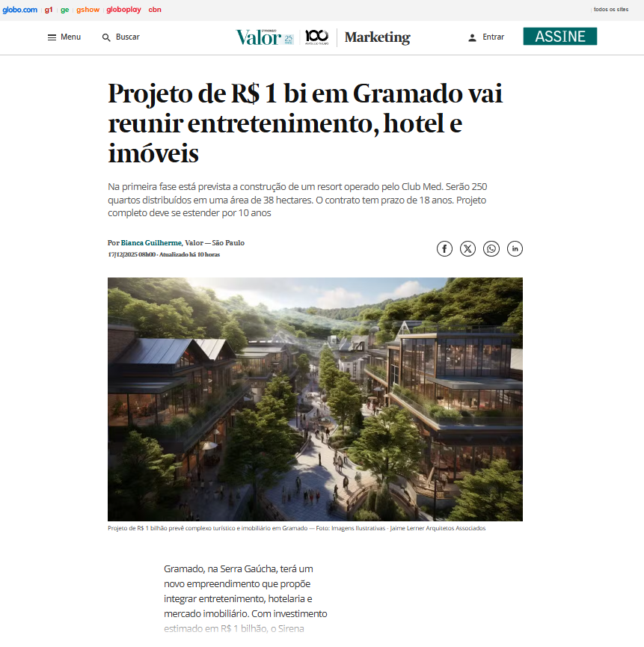Screen dimensions: 644x647
Task: Go to Valor homepage logo
Action: 264,37
